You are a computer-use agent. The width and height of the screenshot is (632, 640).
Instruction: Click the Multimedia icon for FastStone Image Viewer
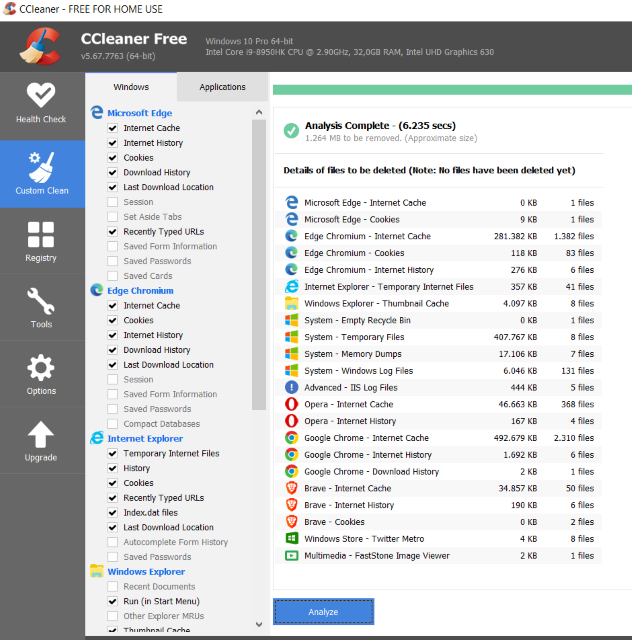coord(292,556)
